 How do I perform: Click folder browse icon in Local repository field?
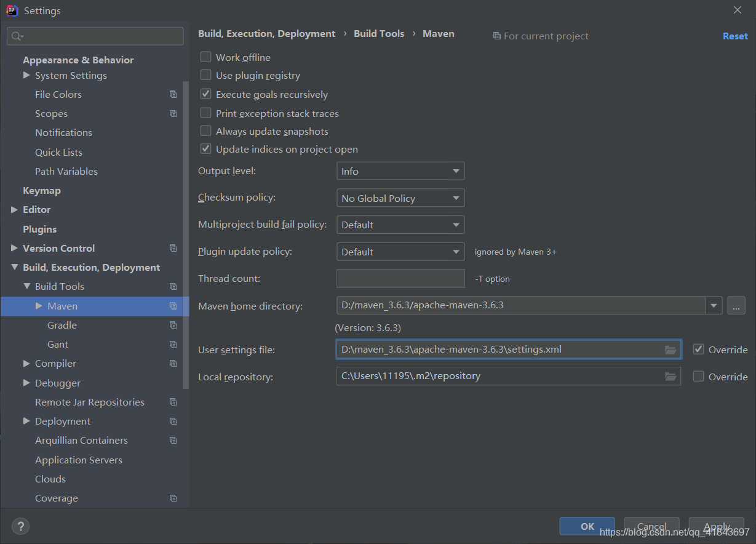tap(670, 376)
